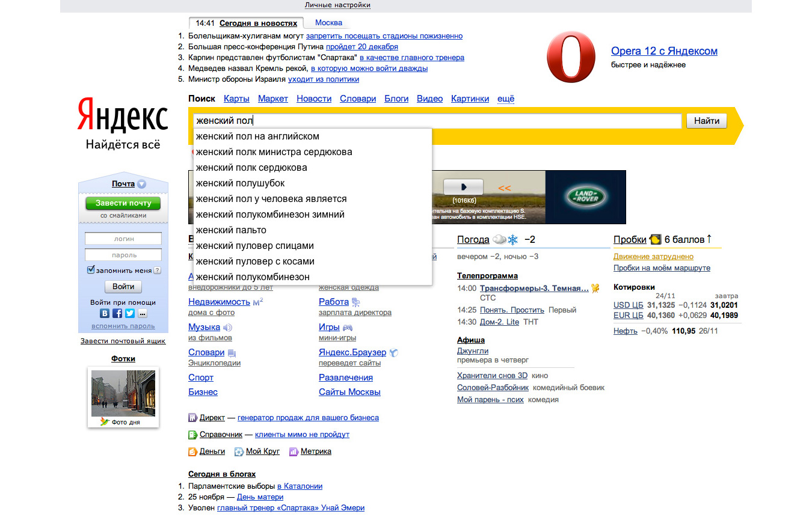Choose suggestion женский пуловер спицами

pos(313,246)
